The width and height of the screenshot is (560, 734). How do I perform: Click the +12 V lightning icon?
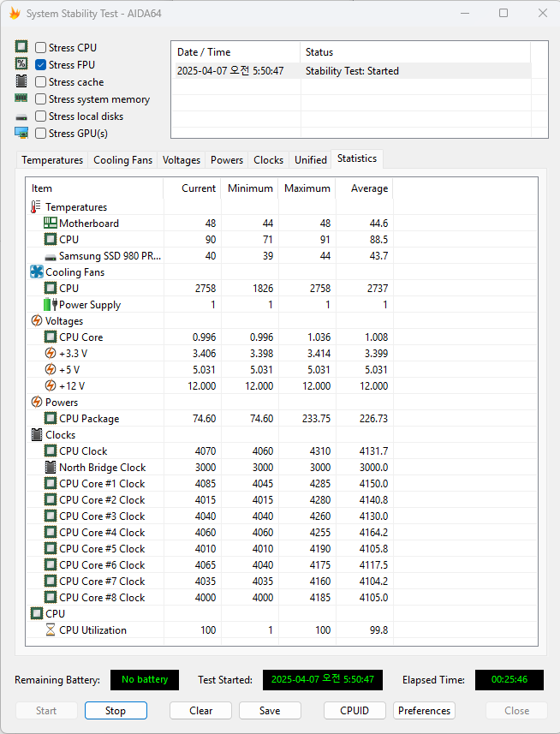coord(51,385)
